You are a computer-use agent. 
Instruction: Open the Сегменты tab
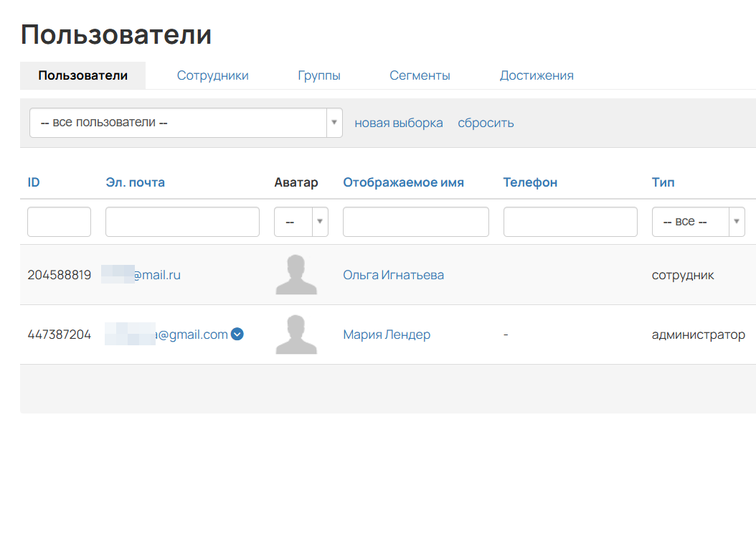pos(420,75)
